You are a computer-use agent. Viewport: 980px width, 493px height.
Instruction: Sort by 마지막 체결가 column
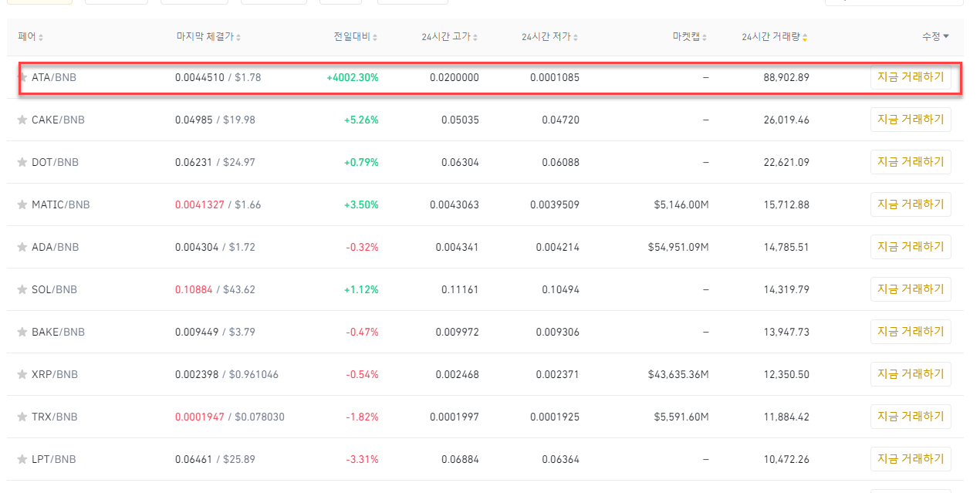pos(208,36)
